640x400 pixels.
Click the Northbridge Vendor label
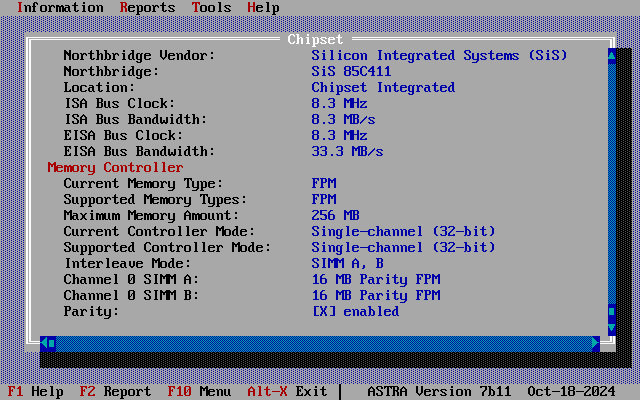(x=139, y=56)
